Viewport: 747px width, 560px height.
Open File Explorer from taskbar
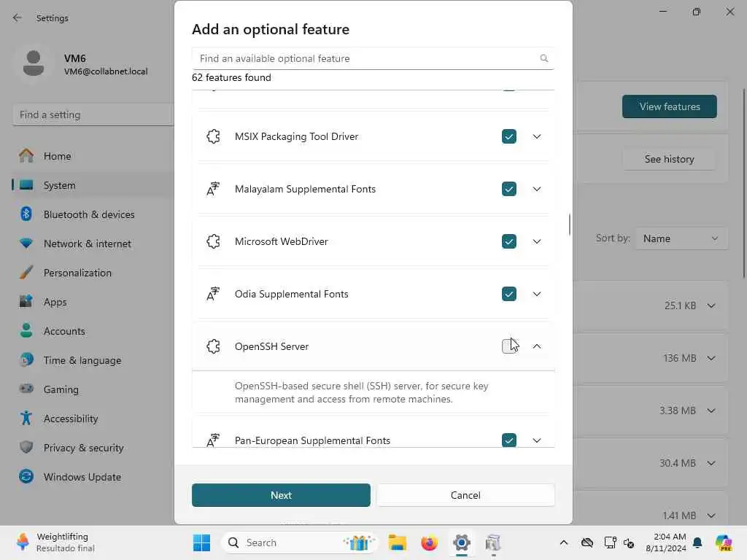point(397,542)
